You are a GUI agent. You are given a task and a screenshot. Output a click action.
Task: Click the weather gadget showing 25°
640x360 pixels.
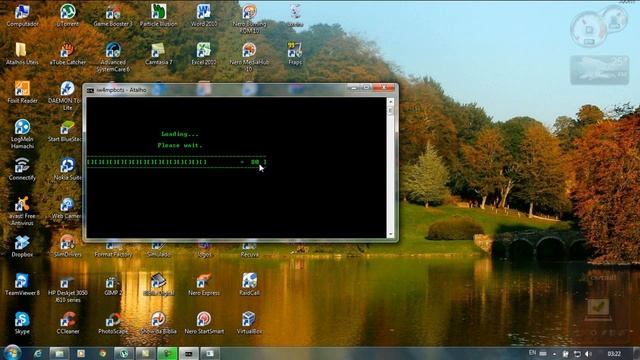599,70
